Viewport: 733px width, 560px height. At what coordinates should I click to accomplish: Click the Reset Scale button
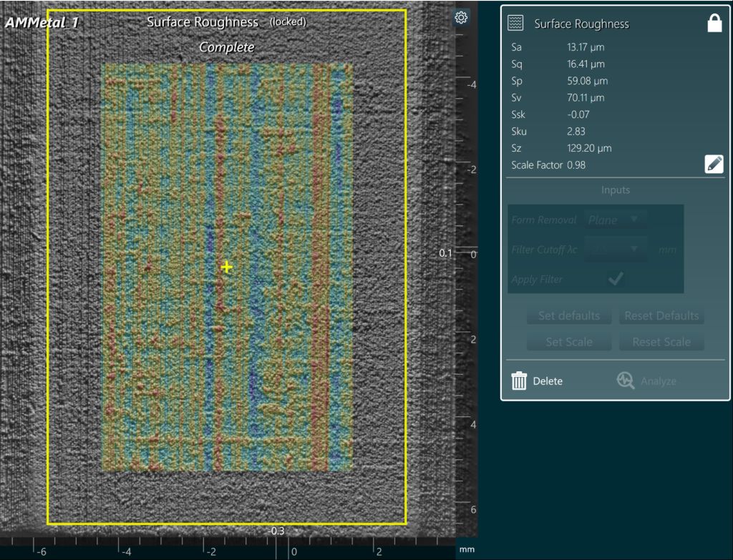coord(661,342)
